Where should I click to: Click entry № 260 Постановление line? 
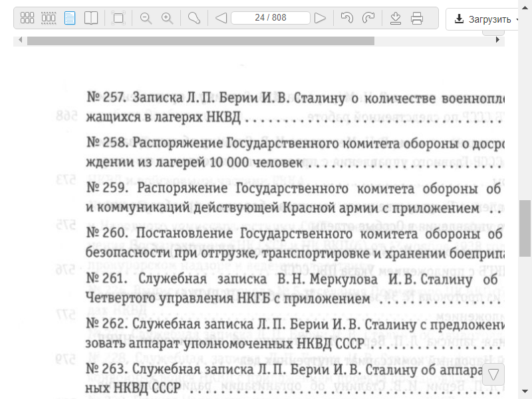pyautogui.click(x=294, y=233)
